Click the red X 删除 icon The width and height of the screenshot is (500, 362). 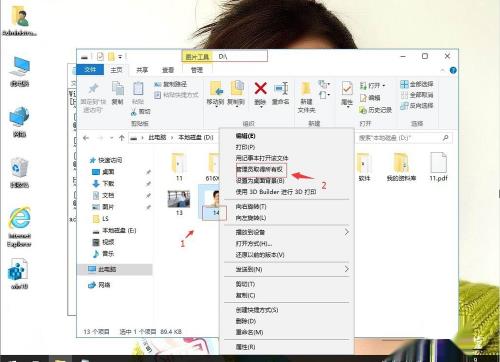click(260, 88)
